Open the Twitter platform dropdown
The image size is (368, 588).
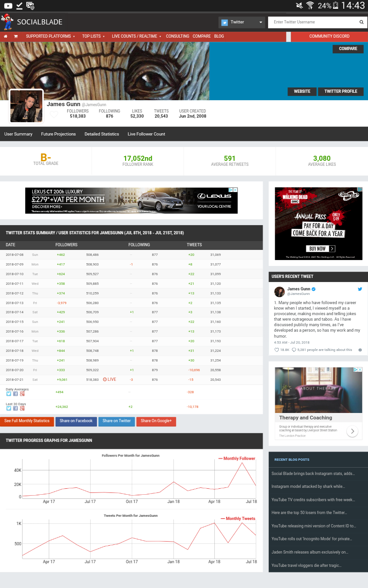[241, 22]
